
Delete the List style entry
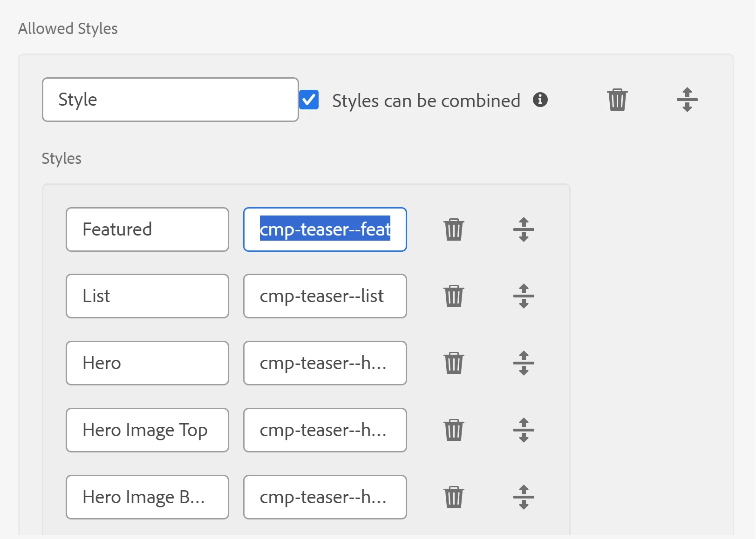(x=454, y=296)
